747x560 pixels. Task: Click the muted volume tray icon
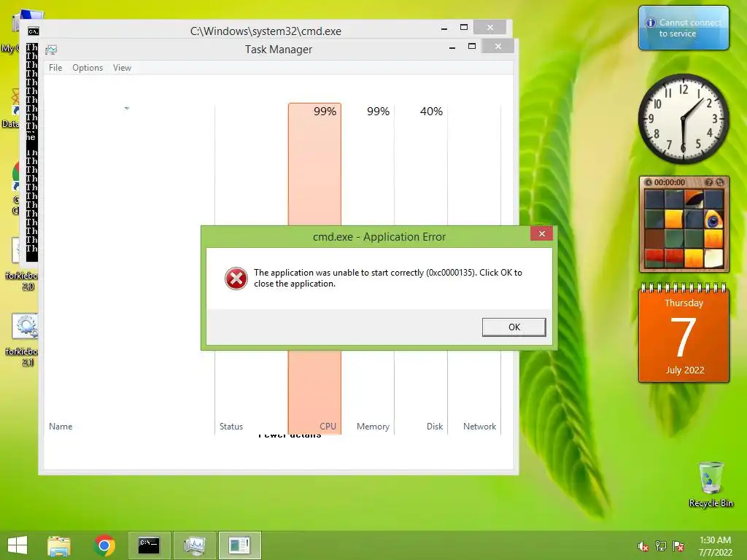(643, 546)
